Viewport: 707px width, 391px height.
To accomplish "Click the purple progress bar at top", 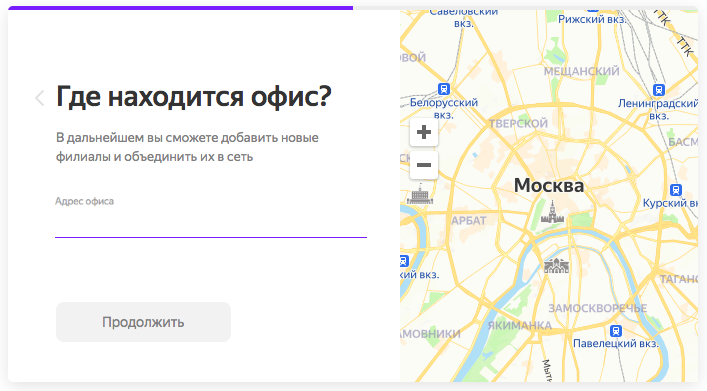I will 180,8.
